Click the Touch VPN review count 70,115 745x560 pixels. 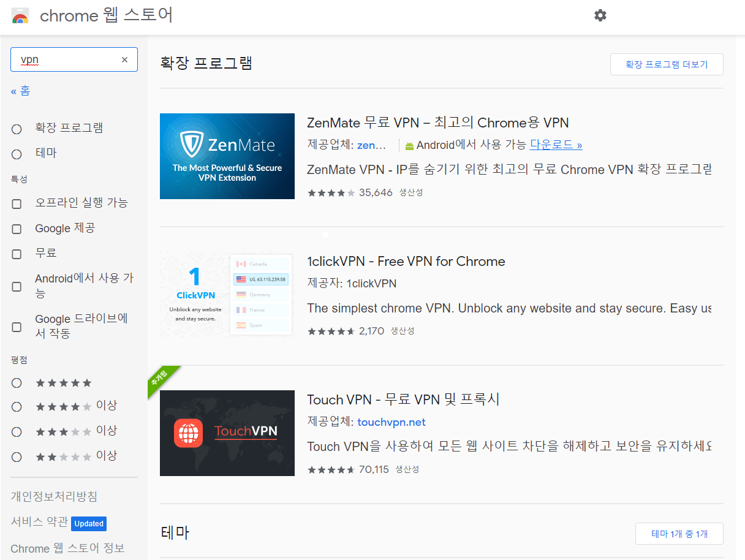(374, 469)
